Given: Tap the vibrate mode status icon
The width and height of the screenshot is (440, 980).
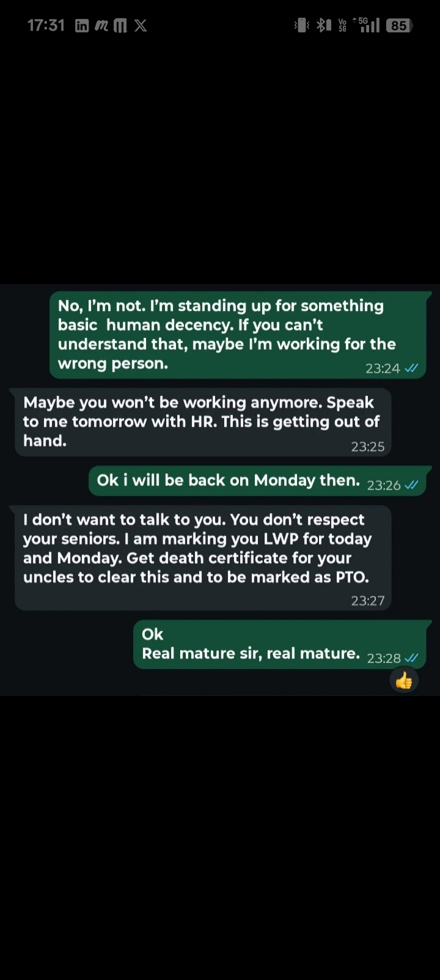Looking at the screenshot, I should coord(302,26).
